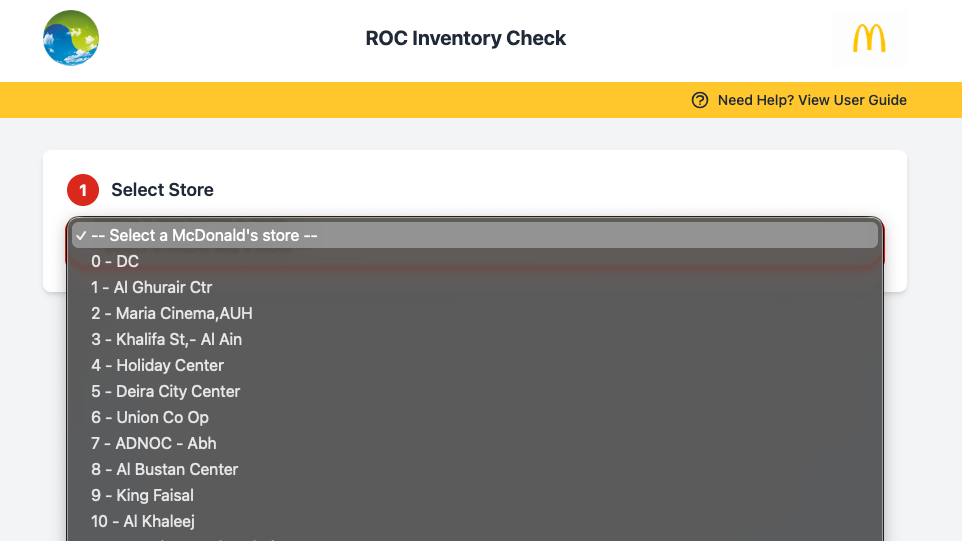Screen dimensions: 962x541
Task: Pick '2 - Maria Cinema,AUH' store option
Action: click(475, 313)
